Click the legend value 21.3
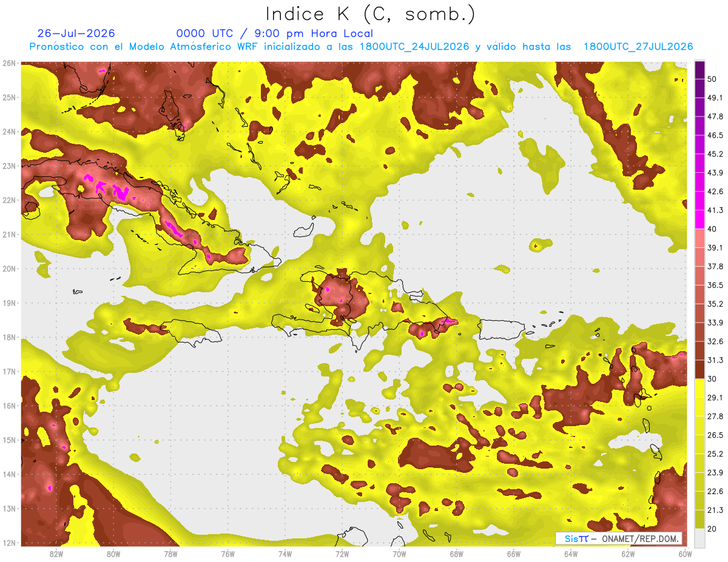The width and height of the screenshot is (728, 562). [715, 510]
